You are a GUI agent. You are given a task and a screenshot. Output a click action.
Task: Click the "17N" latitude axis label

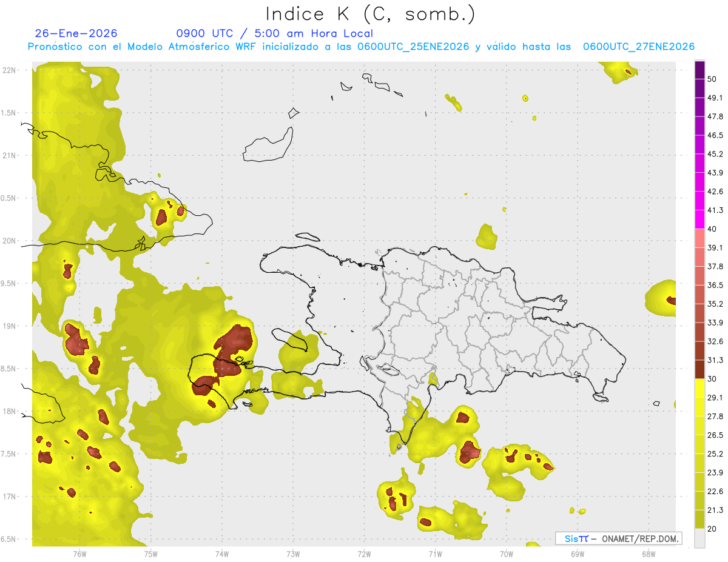tap(9, 497)
